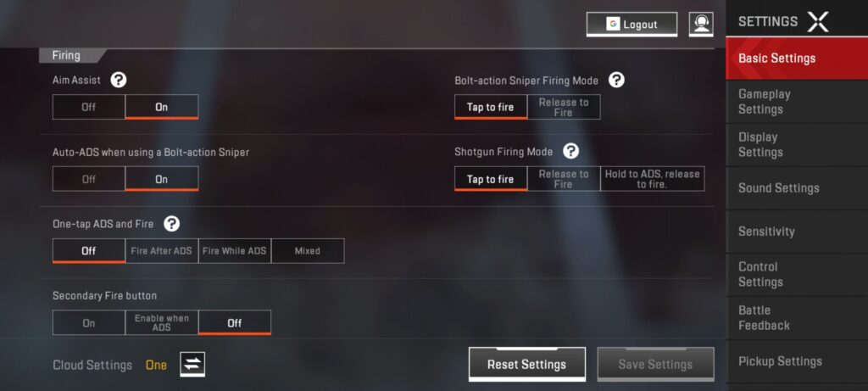
Task: Click the Cloud Settings swap arrows icon
Action: pos(192,364)
